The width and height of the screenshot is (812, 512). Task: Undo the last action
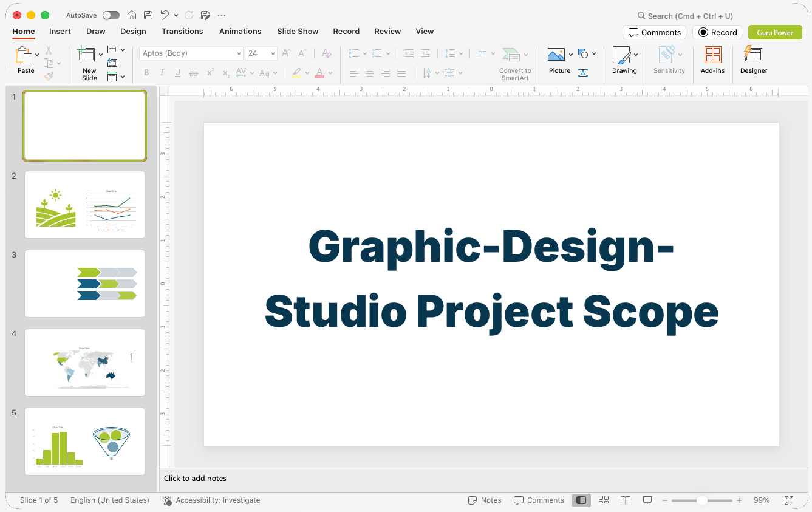pyautogui.click(x=165, y=15)
